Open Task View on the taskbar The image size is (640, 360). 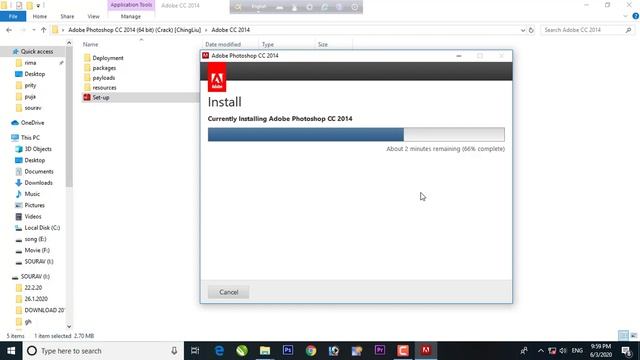pyautogui.click(x=195, y=351)
